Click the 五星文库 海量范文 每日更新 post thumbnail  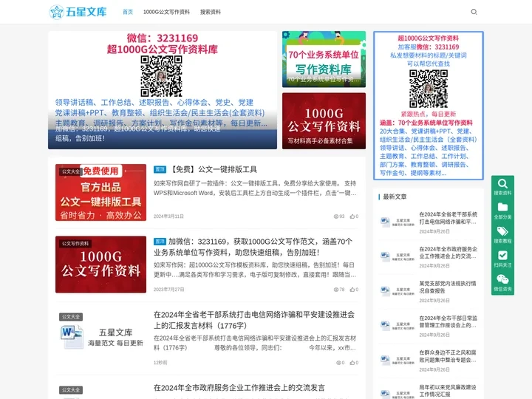(100, 337)
